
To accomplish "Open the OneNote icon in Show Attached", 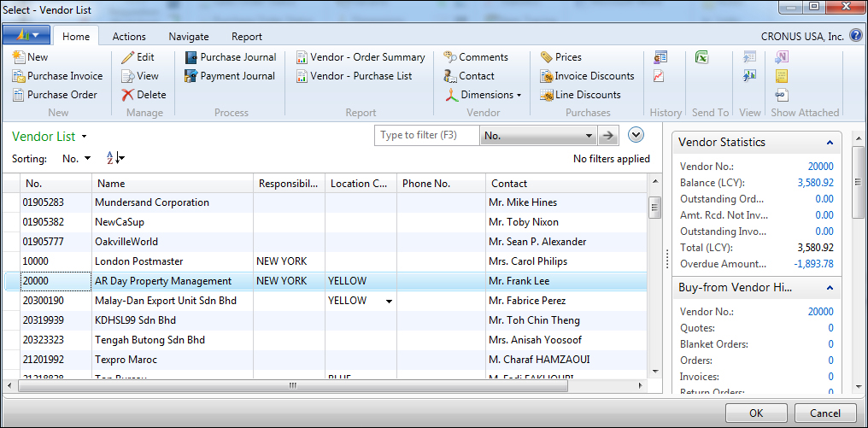I will (782, 57).
